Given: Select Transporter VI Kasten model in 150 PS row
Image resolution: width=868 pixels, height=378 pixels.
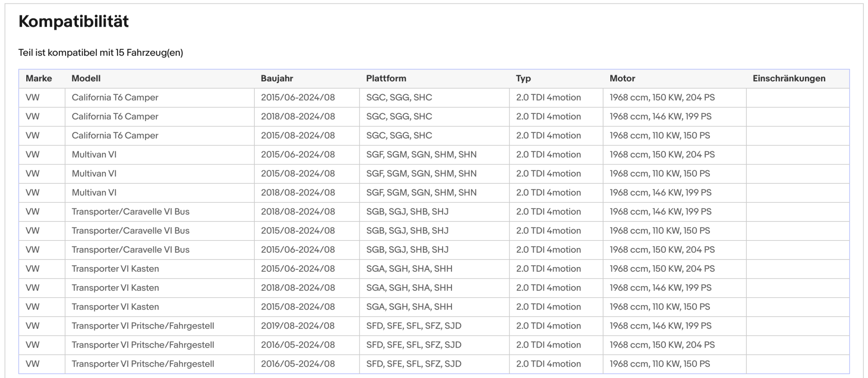Looking at the screenshot, I should tap(115, 307).
